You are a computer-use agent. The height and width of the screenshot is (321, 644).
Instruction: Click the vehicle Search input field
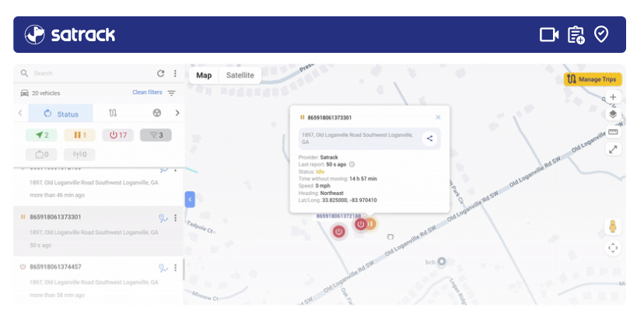86,74
